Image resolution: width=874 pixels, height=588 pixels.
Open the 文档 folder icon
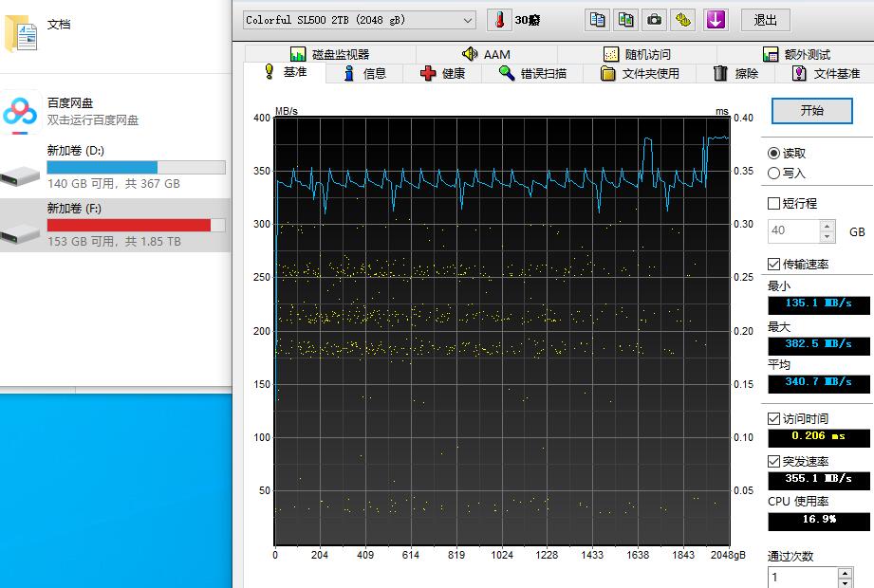click(x=23, y=32)
